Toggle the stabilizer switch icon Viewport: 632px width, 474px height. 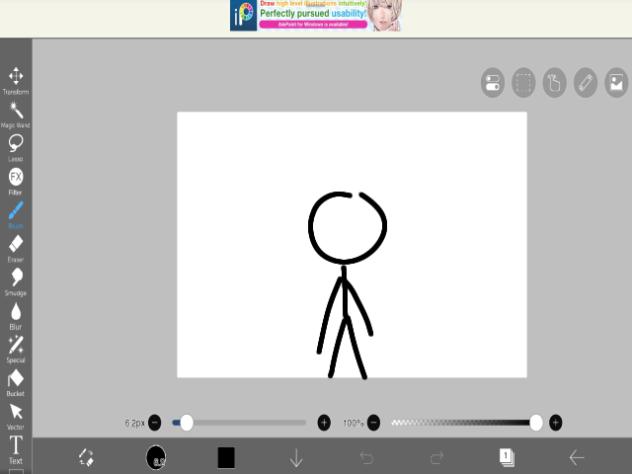(x=493, y=83)
